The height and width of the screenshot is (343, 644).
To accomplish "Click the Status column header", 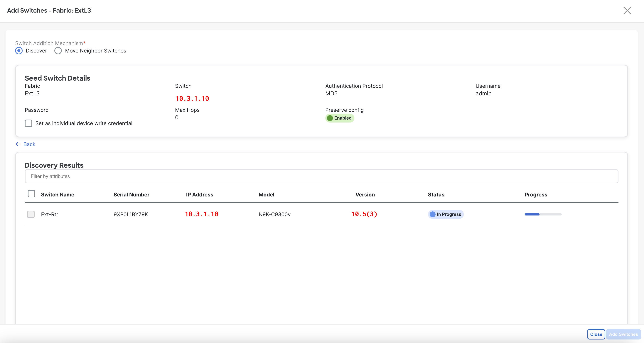I will point(436,195).
